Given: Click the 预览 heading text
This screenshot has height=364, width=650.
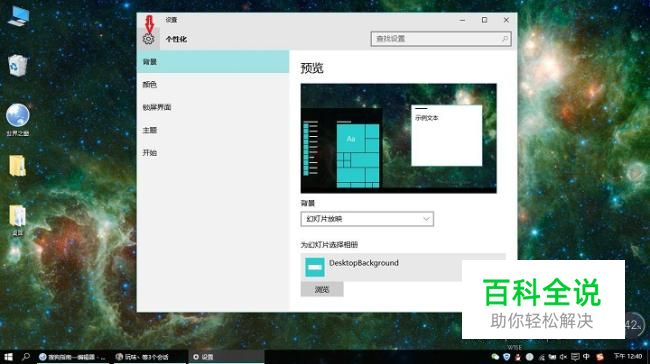Looking at the screenshot, I should point(312,68).
